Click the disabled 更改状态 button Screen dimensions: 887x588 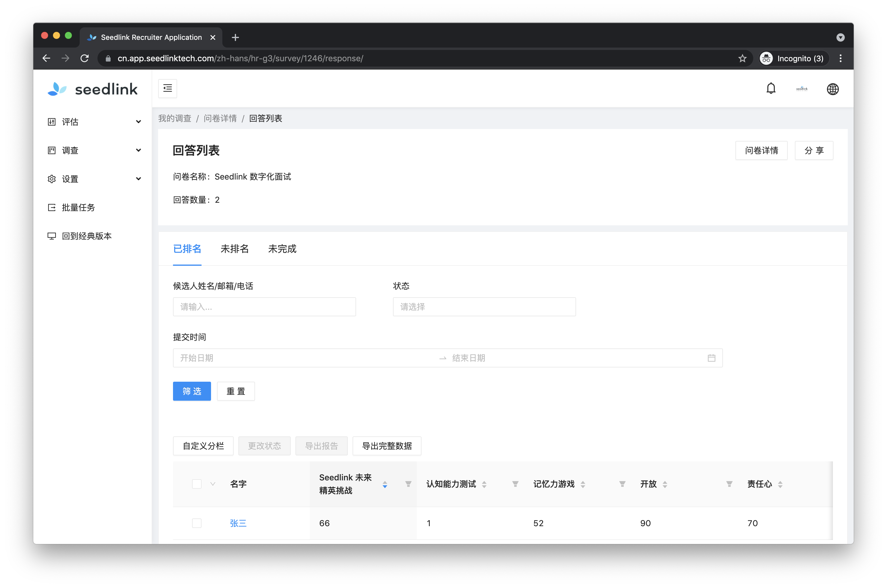[264, 446]
